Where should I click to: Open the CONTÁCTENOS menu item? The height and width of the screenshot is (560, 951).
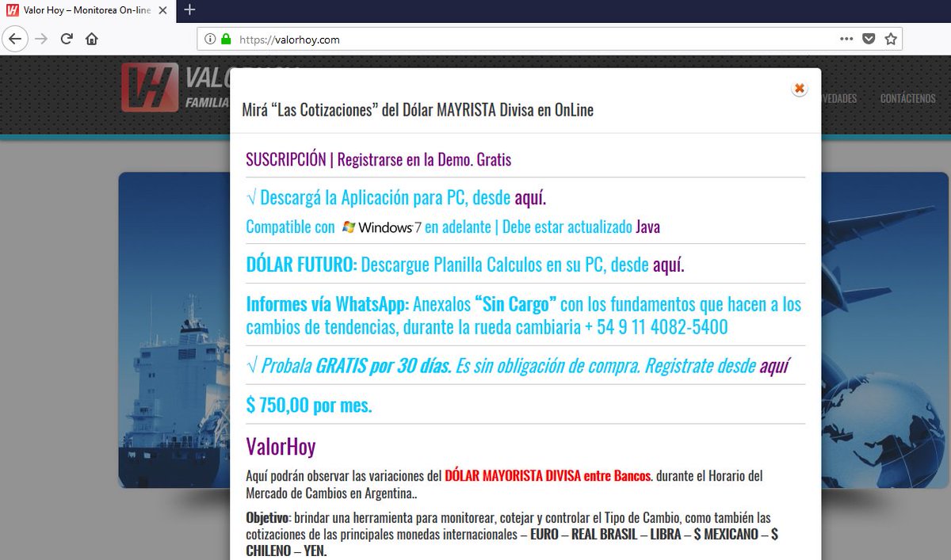pos(908,99)
